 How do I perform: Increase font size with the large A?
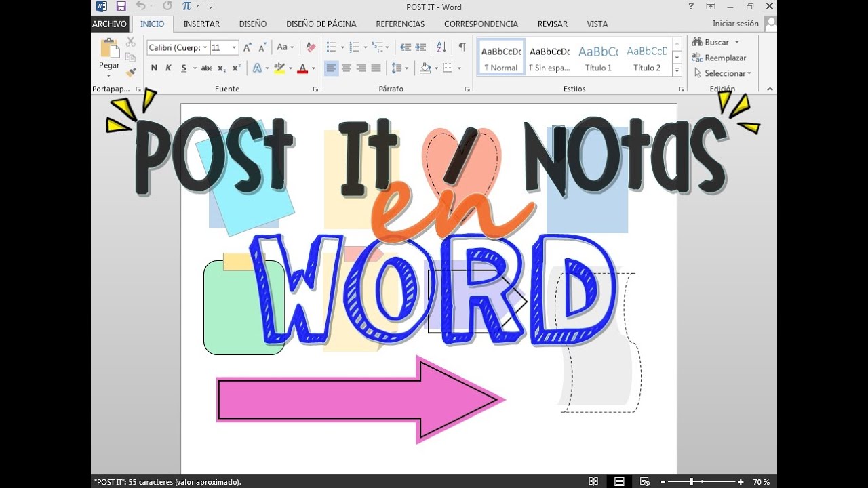click(248, 47)
